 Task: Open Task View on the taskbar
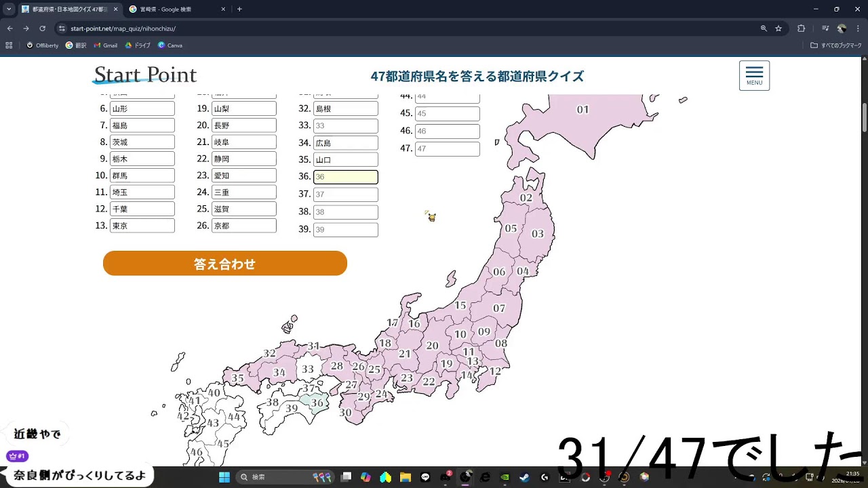click(347, 477)
